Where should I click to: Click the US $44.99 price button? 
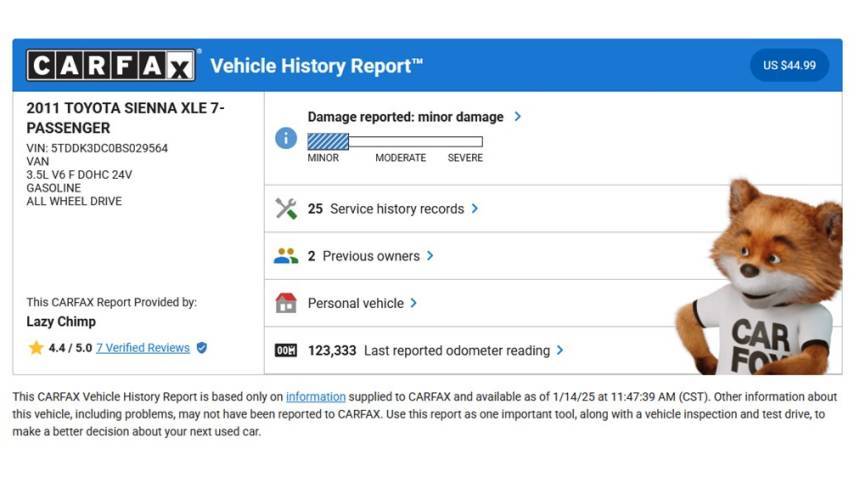tap(789, 65)
